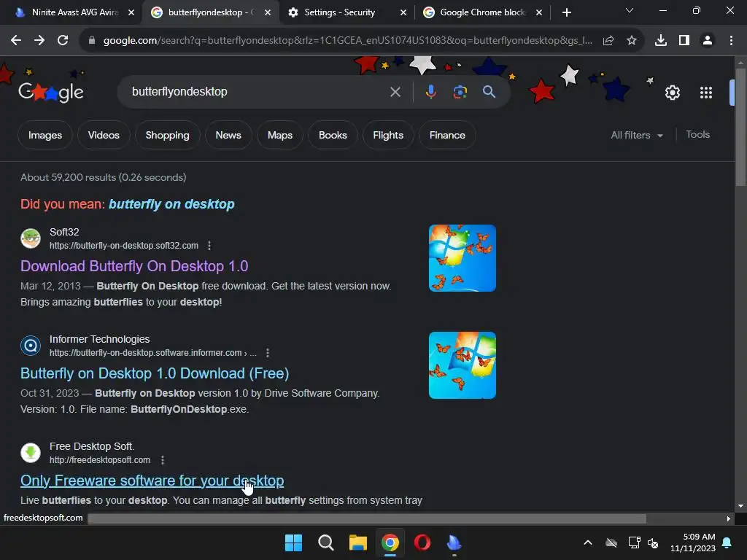This screenshot has width=747, height=560.
Task: Filter results by Videos
Action: click(x=104, y=135)
